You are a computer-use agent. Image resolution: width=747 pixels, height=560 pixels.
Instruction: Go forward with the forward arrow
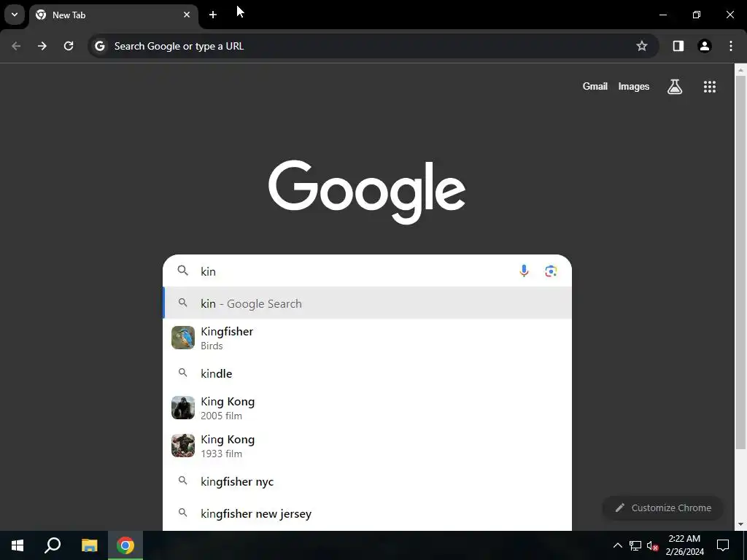point(42,46)
